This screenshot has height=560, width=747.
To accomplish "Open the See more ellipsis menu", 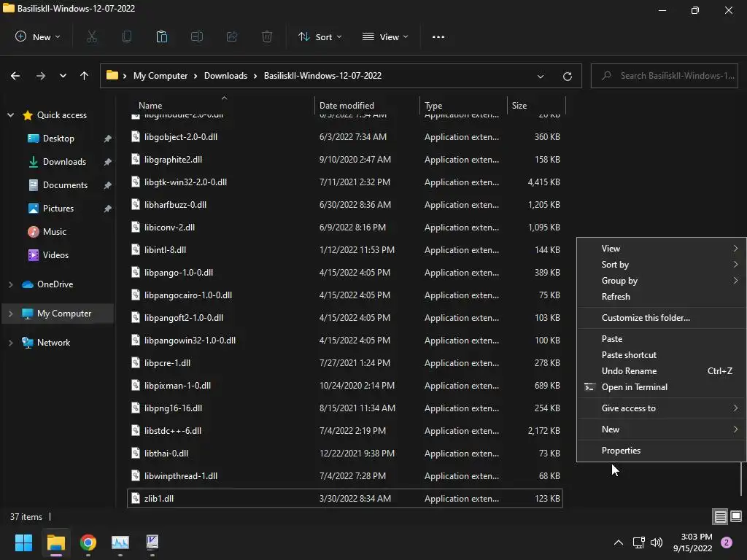I will (x=438, y=36).
